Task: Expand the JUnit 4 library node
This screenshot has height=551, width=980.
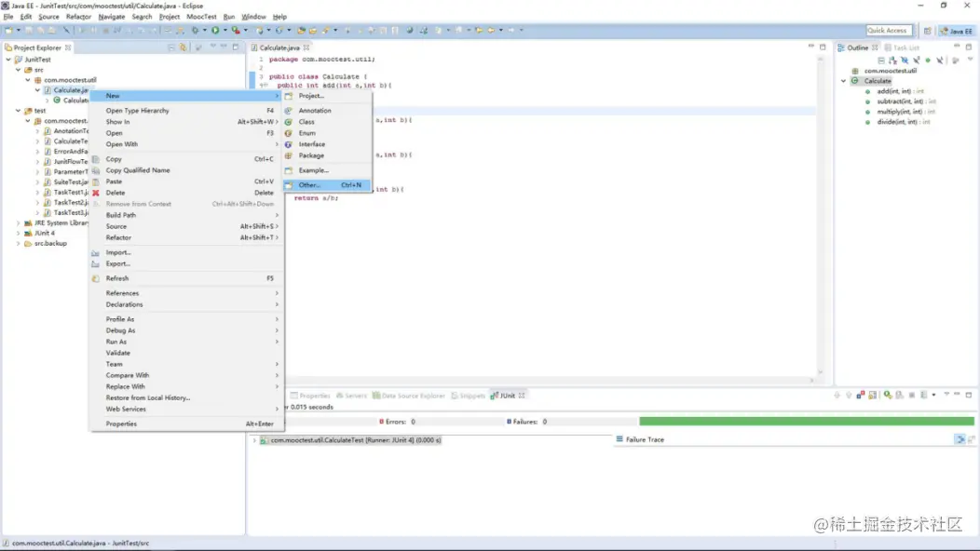Action: [x=18, y=233]
